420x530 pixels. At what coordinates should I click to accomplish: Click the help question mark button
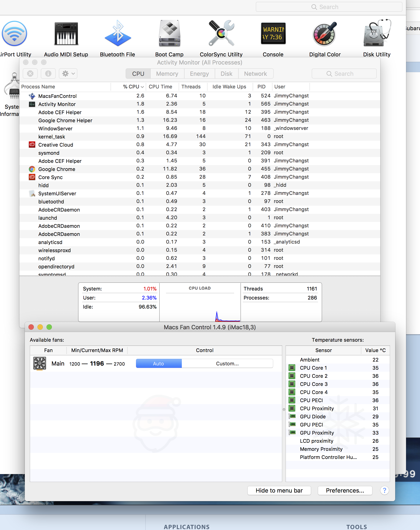coord(384,491)
